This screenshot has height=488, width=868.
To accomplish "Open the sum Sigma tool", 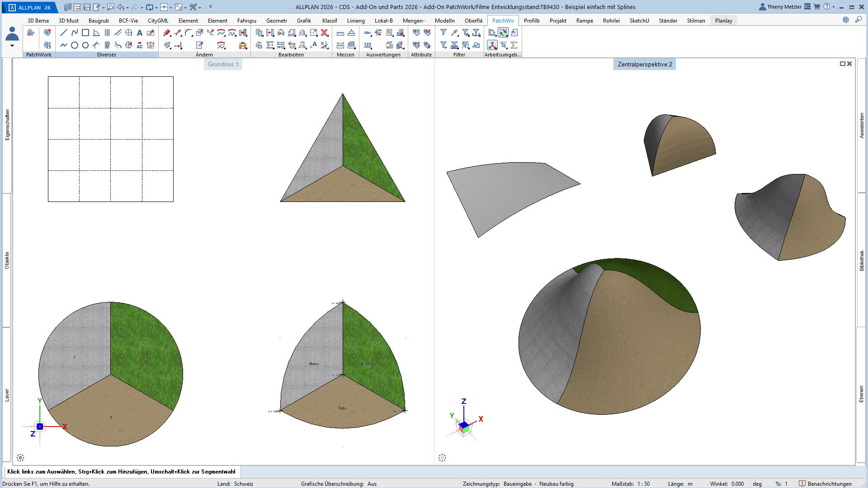I will pyautogui.click(x=514, y=45).
